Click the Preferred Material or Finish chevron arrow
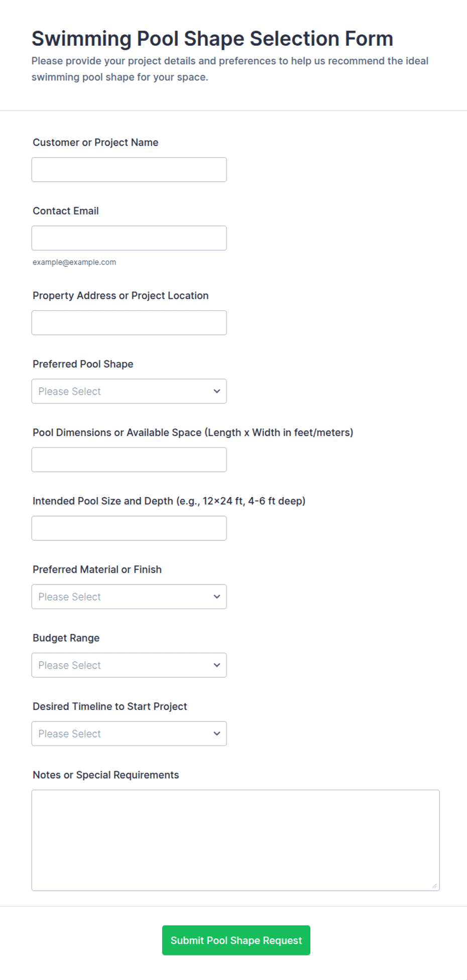This screenshot has height=980, width=467. point(217,596)
